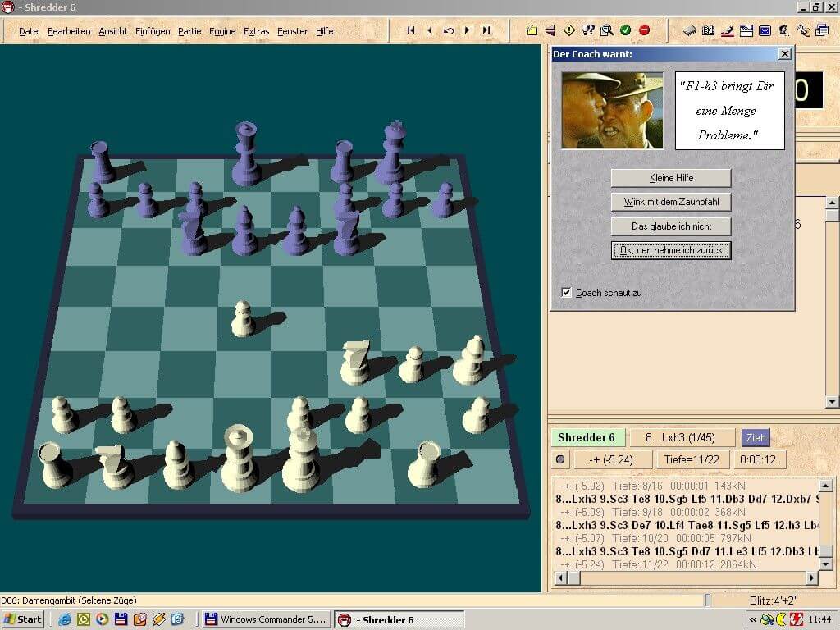Click the red stop toolbar icon
Screen dimensions: 840x630
(645, 30)
